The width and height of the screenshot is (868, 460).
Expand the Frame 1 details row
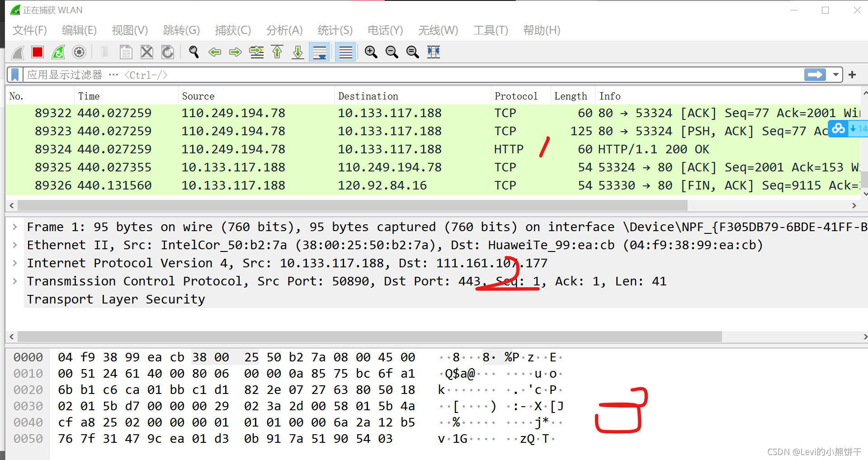point(15,227)
